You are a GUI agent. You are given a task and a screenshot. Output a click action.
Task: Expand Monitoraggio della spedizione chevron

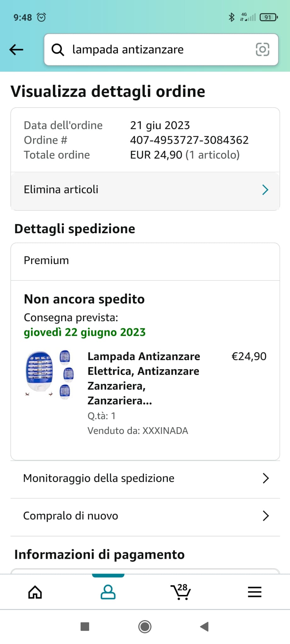pyautogui.click(x=265, y=478)
